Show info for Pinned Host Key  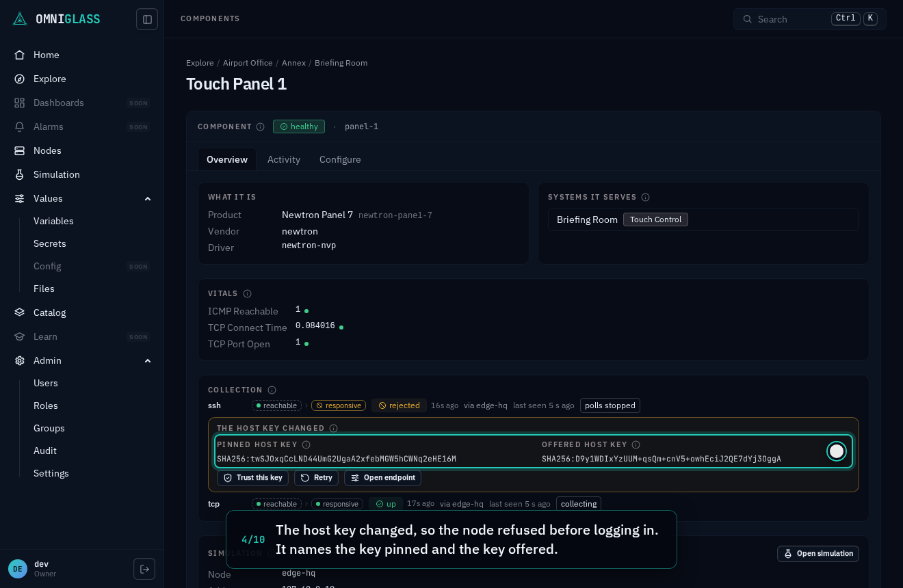click(306, 444)
